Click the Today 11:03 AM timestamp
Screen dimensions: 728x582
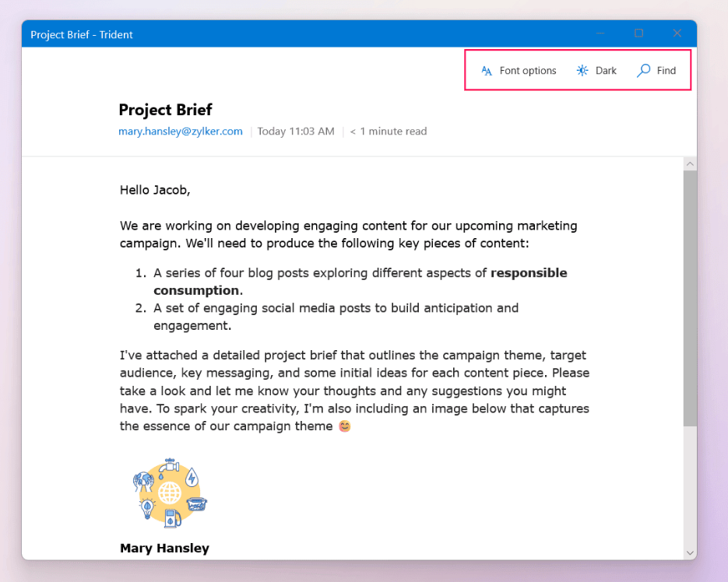pos(296,131)
